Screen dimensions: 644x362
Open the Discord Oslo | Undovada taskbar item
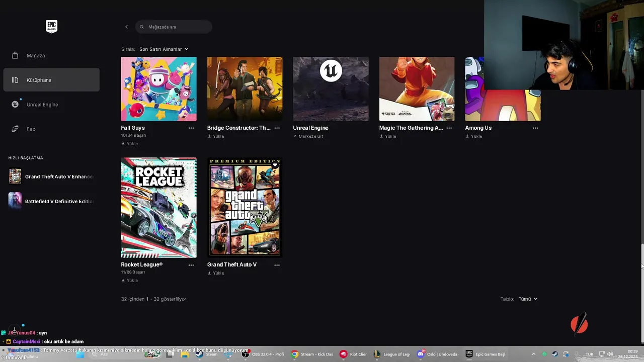click(x=437, y=354)
